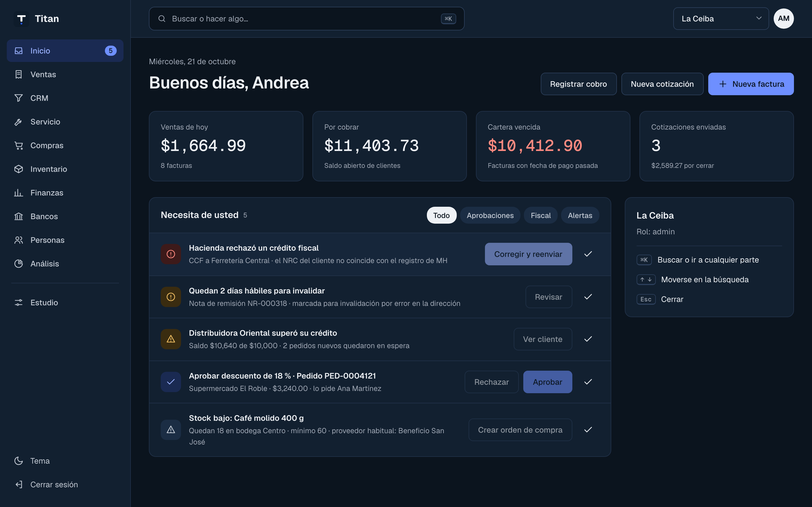Mark Hacienda rechazó alert as done
The height and width of the screenshot is (507, 812).
tap(588, 254)
